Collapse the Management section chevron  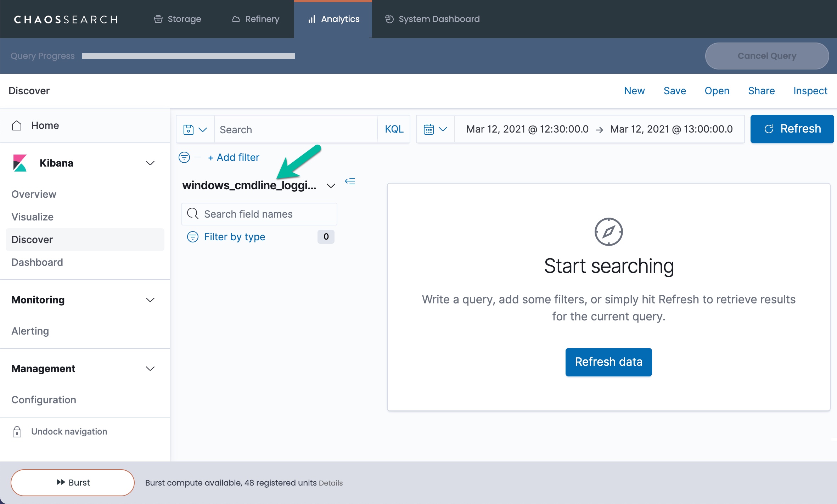point(150,369)
